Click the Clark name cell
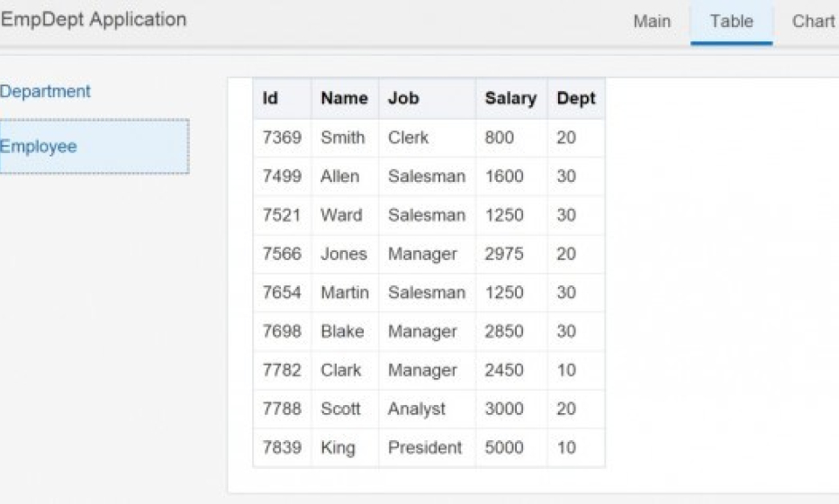839x504 pixels. pos(341,370)
